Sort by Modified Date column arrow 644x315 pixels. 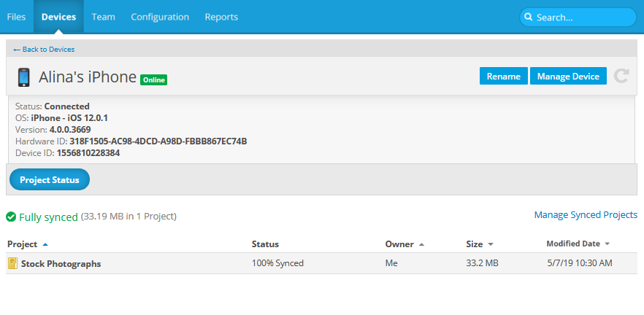click(x=607, y=244)
